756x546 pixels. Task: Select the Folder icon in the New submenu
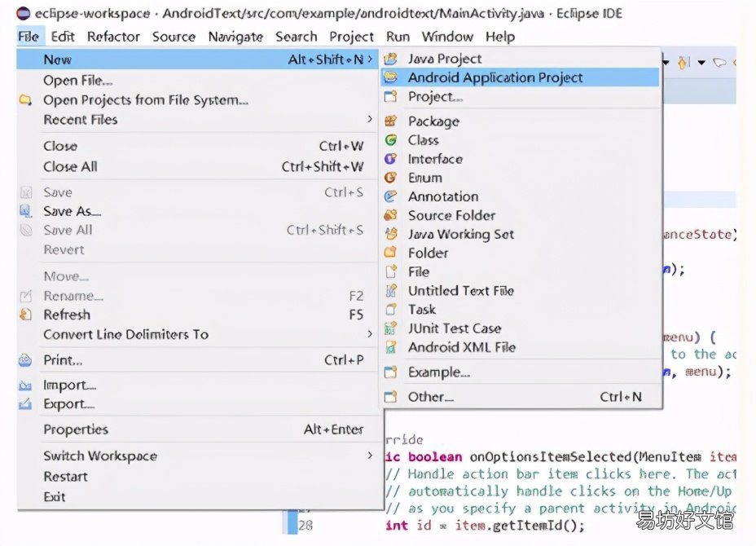(x=390, y=253)
